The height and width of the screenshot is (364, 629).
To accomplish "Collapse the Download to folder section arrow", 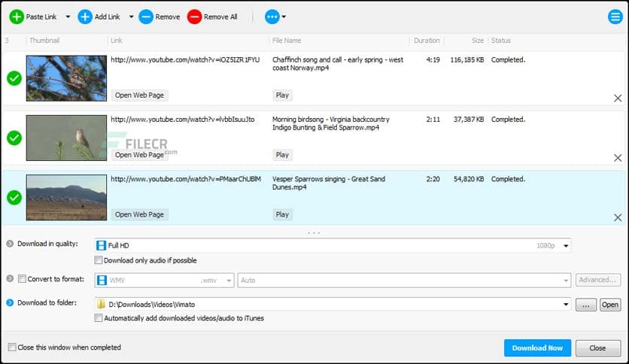I will pos(10,302).
